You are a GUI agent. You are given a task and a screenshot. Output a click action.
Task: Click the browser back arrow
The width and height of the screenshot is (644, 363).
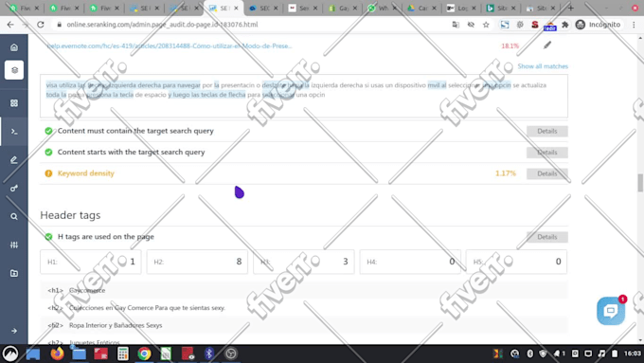coord(10,25)
